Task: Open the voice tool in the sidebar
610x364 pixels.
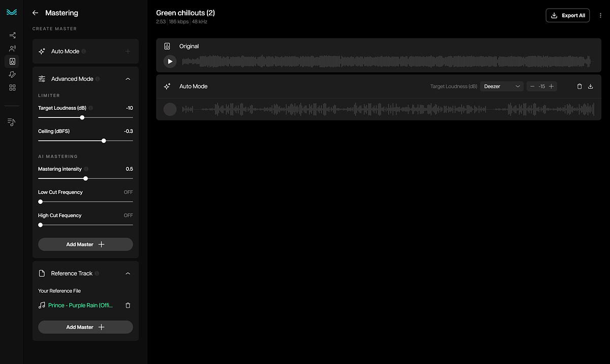Action: point(12,49)
